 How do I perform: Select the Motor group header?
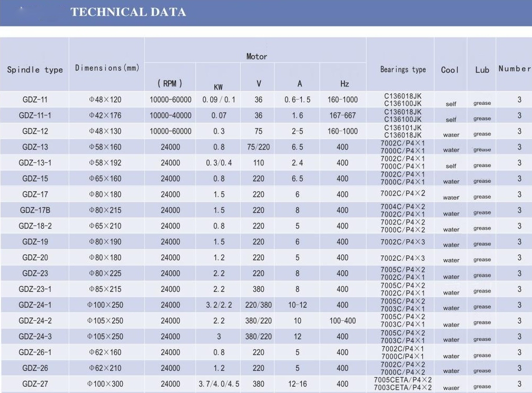point(257,56)
